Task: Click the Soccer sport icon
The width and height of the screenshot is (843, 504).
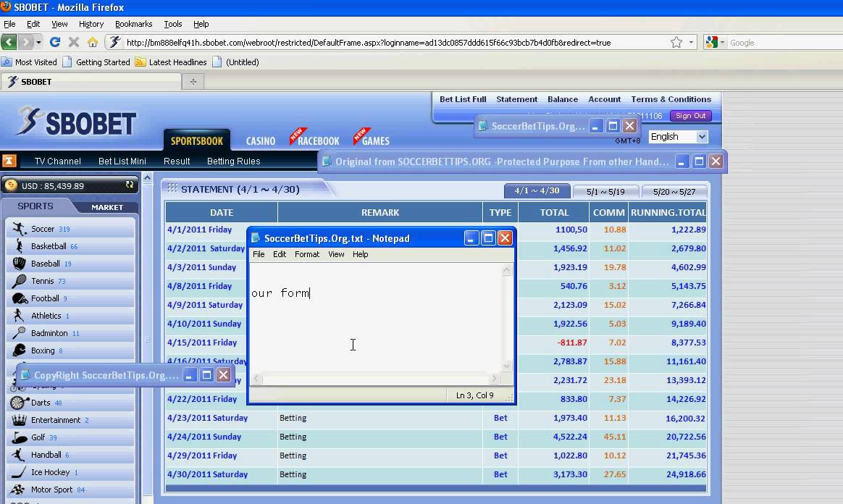Action: 20,229
